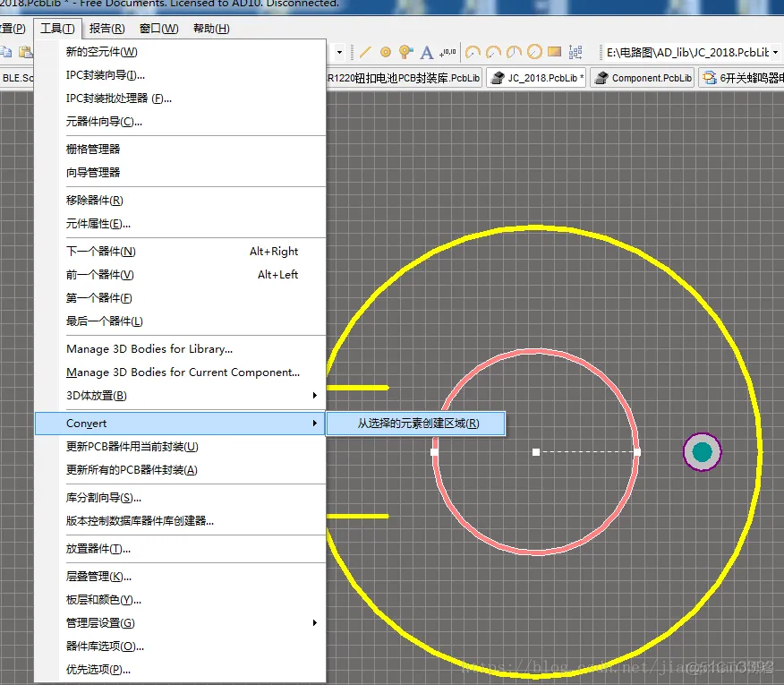Select the Place Line tool icon

point(365,52)
